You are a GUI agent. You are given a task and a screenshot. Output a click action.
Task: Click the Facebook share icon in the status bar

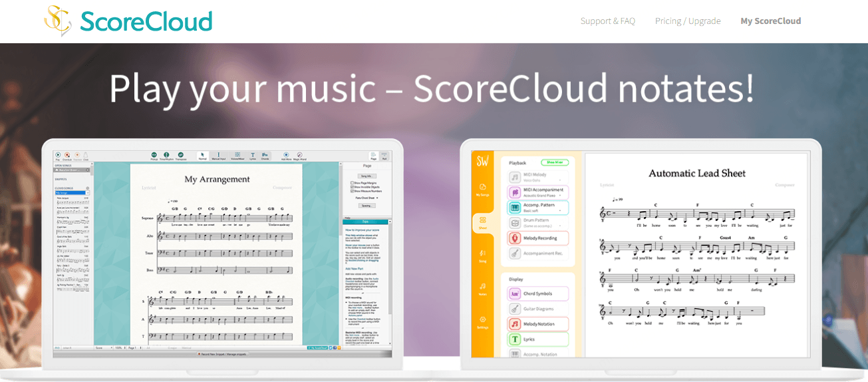(335, 348)
